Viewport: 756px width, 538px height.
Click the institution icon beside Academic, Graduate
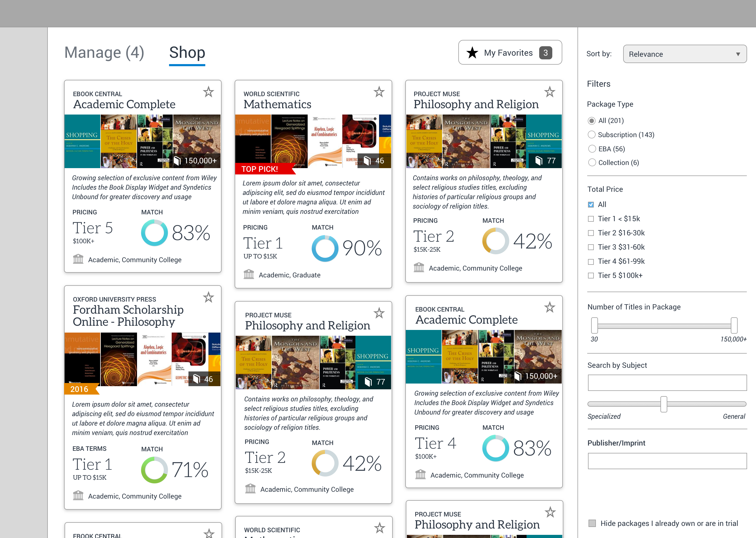pyautogui.click(x=249, y=274)
